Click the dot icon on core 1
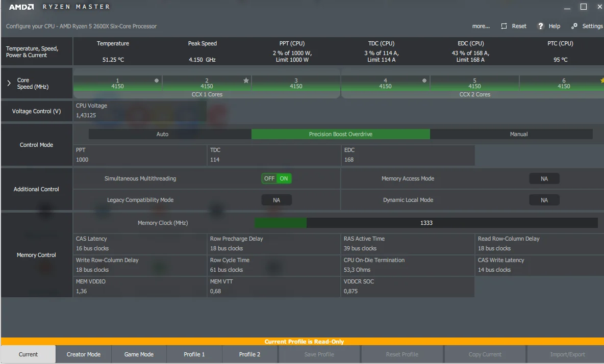Screen dimensions: 604x364 pos(157,81)
